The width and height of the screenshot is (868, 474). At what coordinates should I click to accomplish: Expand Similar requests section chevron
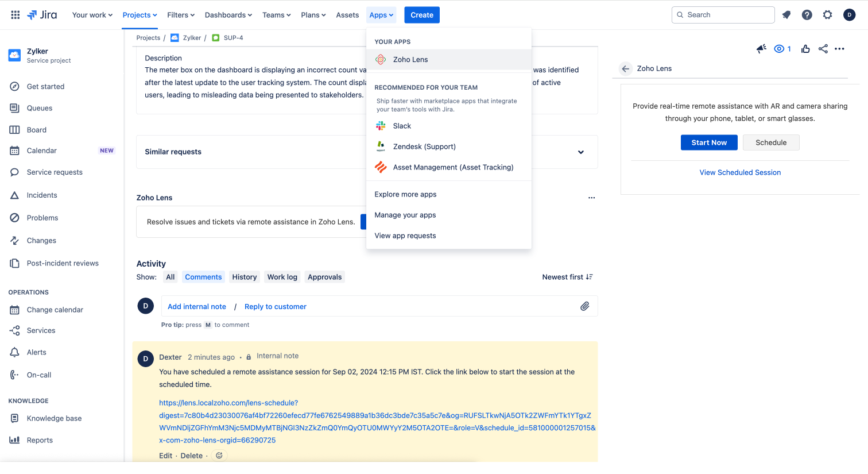(x=581, y=152)
